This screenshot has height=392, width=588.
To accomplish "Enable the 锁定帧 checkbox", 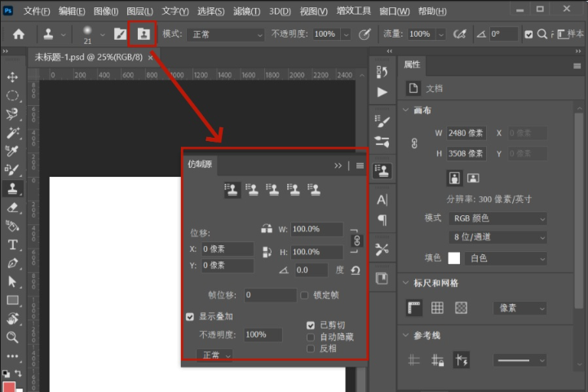I will 304,296.
